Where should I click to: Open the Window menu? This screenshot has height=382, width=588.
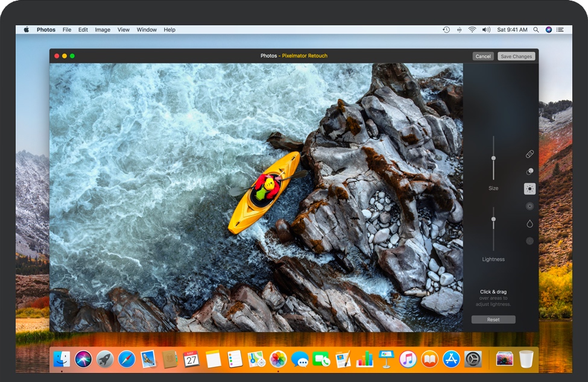point(147,30)
